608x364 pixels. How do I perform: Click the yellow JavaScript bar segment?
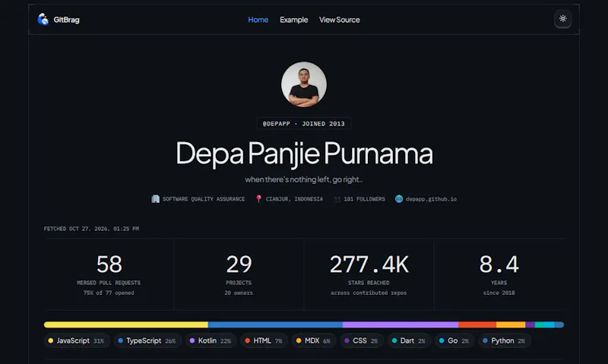(x=126, y=324)
